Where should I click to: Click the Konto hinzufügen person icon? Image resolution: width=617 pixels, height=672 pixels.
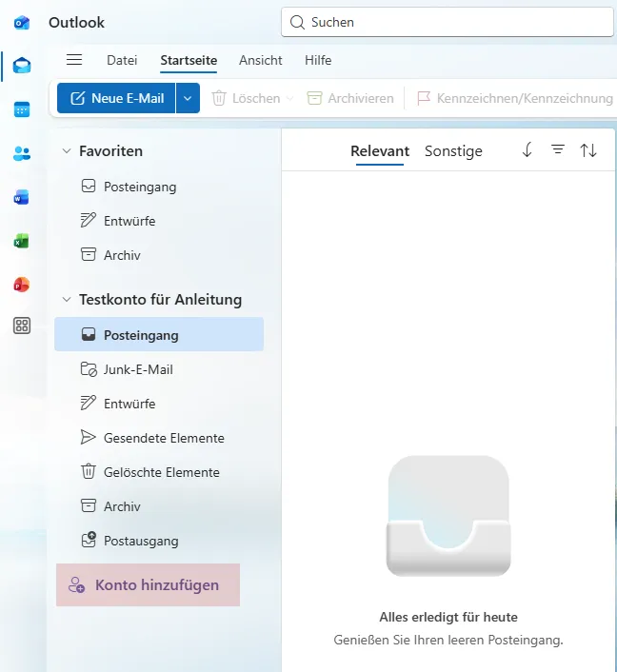click(x=77, y=585)
